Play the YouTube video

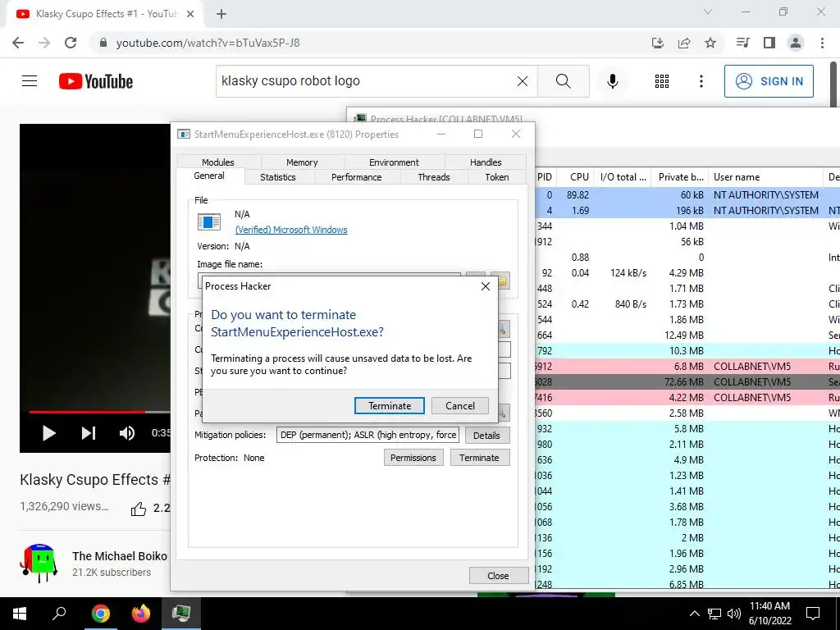pyautogui.click(x=48, y=433)
